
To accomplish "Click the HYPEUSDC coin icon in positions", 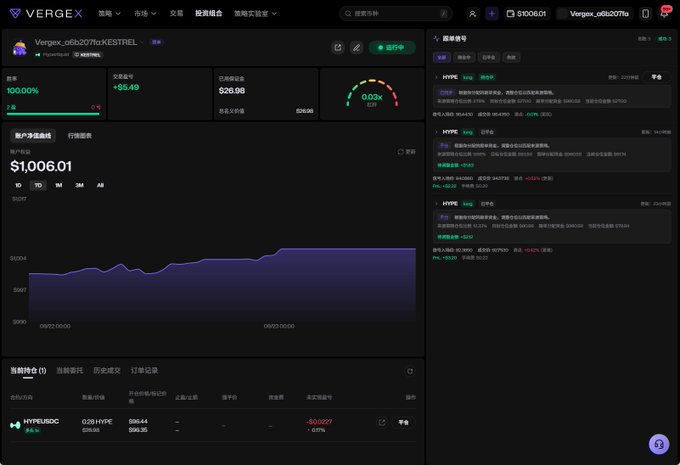I will coord(15,425).
